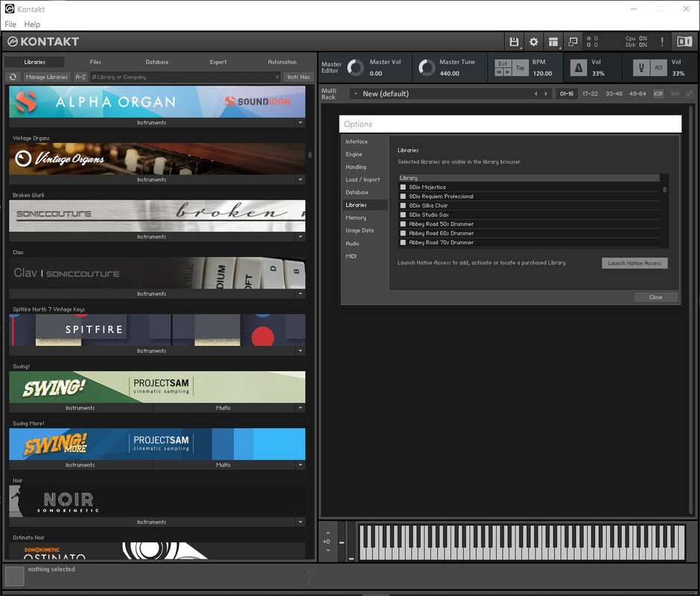Click keyboard octave shift down arrow

point(328,551)
